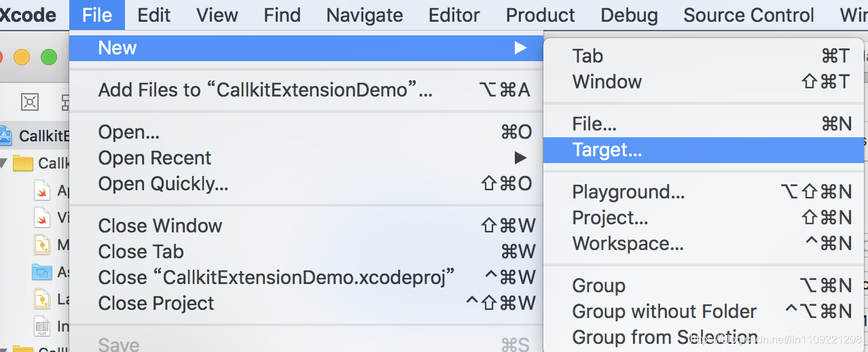Select the Xcode project file icon in the navigator
Screen dimensions: 868x352
pyautogui.click(x=5, y=135)
